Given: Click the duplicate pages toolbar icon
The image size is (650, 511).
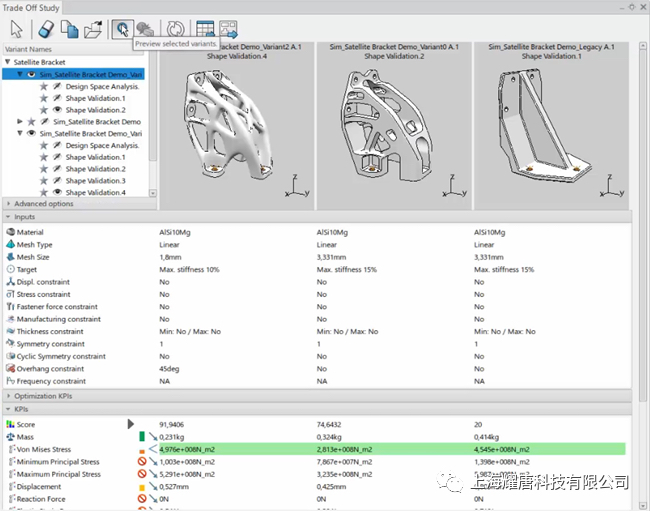Looking at the screenshot, I should tap(69, 29).
